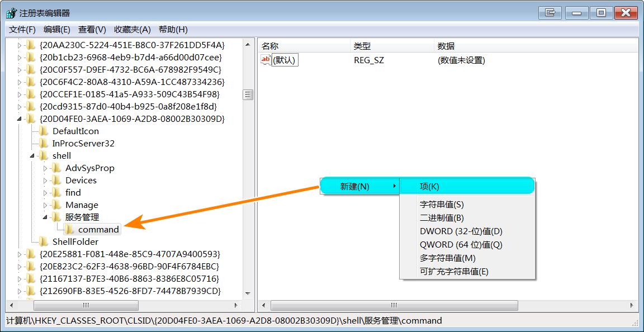This screenshot has width=644, height=332.
Task: Click the ab string icon beside (默认)
Action: click(268, 60)
